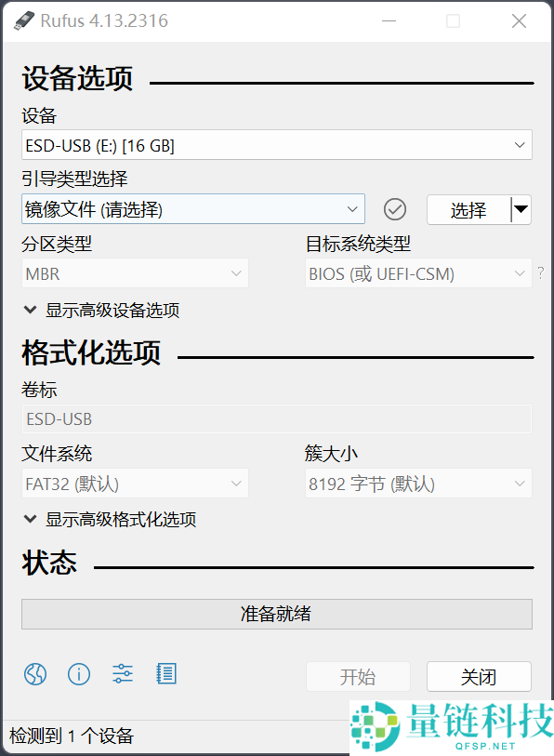The image size is (554, 756).
Task: Click the About Rufus info icon
Action: coord(79,674)
